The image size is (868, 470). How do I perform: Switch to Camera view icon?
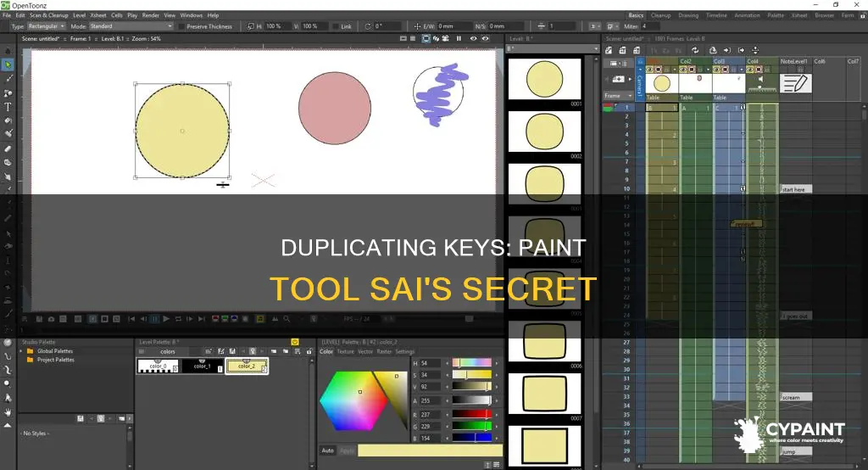(445, 38)
